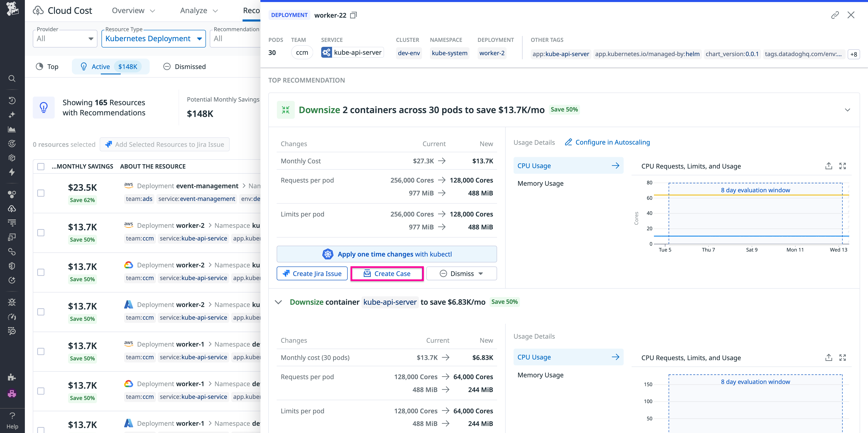Image resolution: width=868 pixels, height=433 pixels.
Task: Expand the CPU chart using the fullscreen icon
Action: (x=843, y=166)
